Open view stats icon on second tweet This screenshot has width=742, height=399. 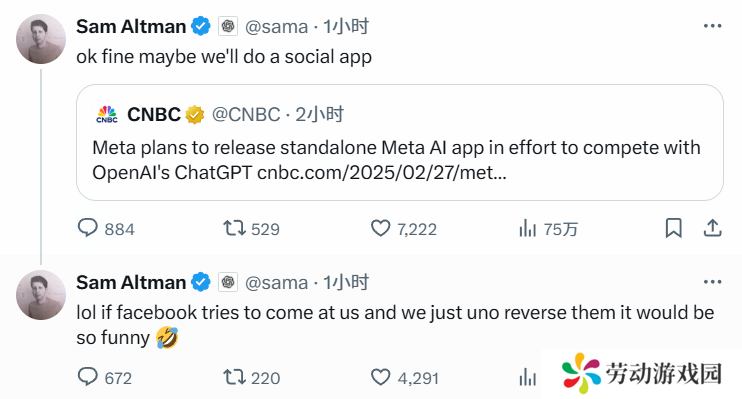click(x=527, y=377)
